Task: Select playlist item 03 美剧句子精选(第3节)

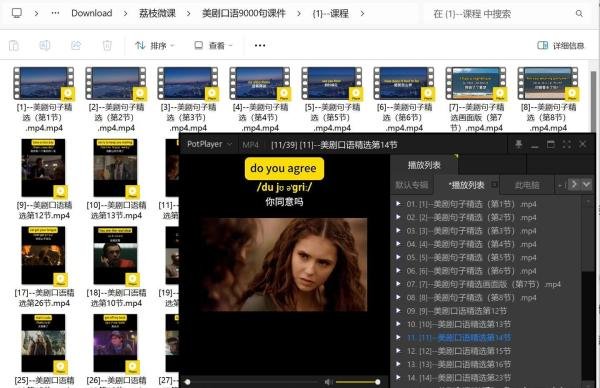Action: click(x=486, y=231)
